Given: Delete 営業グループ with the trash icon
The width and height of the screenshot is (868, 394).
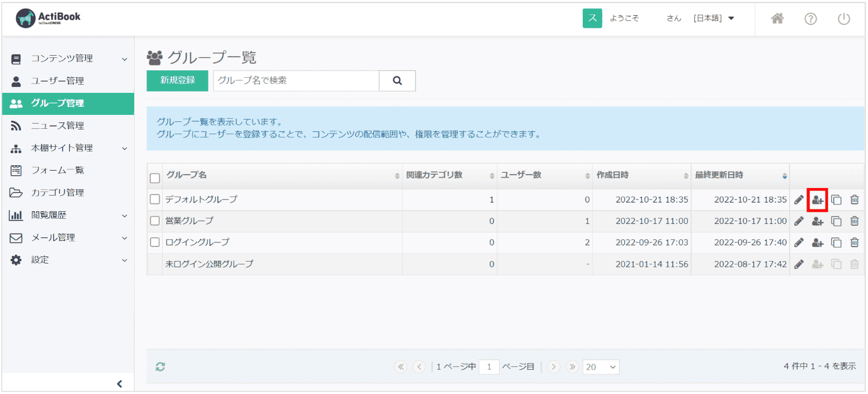Looking at the screenshot, I should (x=855, y=221).
